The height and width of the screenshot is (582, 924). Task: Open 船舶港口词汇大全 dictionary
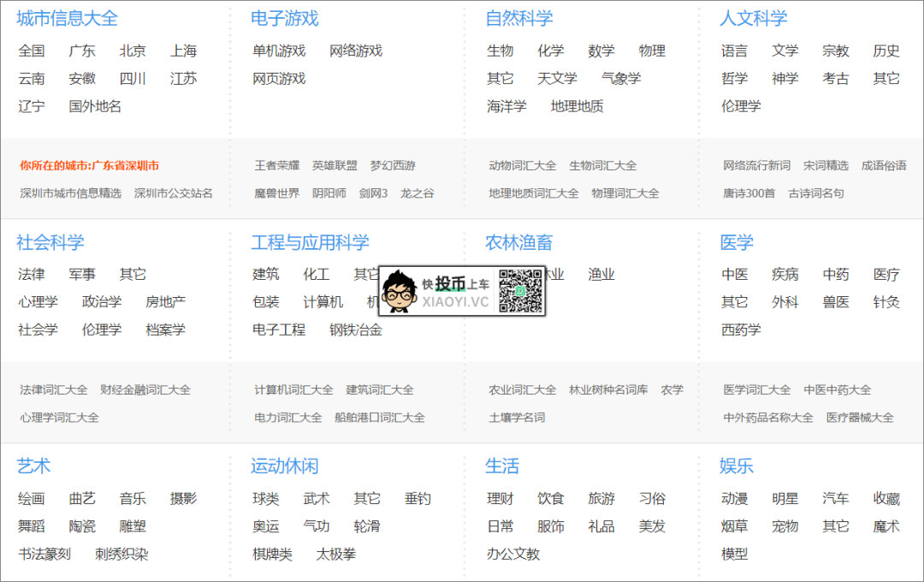pos(380,418)
